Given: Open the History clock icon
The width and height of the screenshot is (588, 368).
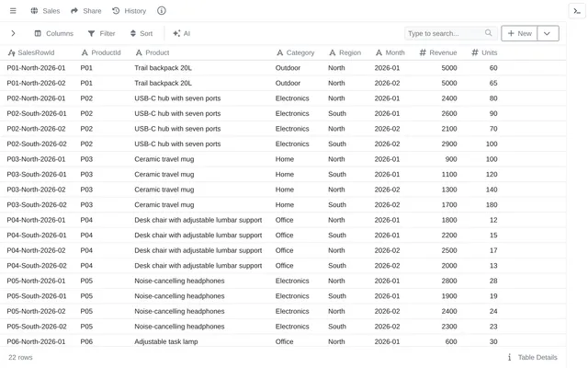Looking at the screenshot, I should [116, 11].
